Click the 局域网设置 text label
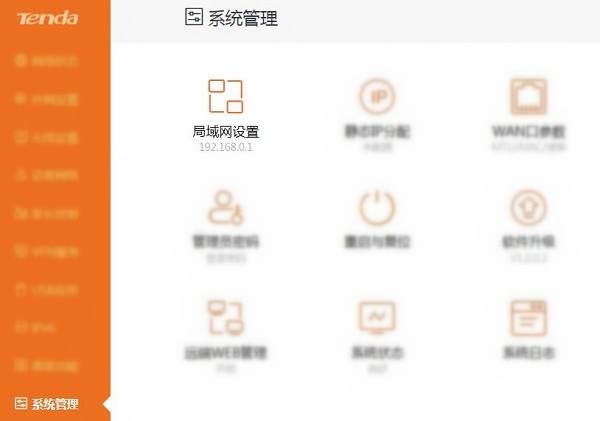 [x=226, y=131]
